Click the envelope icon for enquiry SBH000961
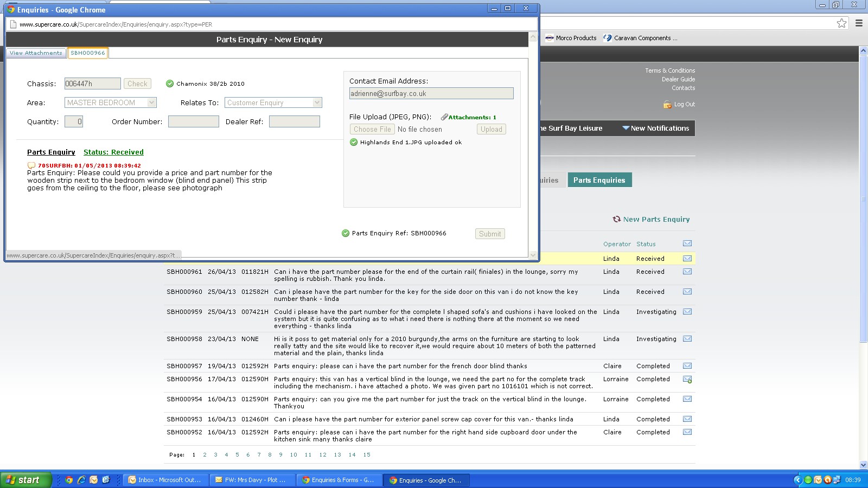 tap(687, 272)
